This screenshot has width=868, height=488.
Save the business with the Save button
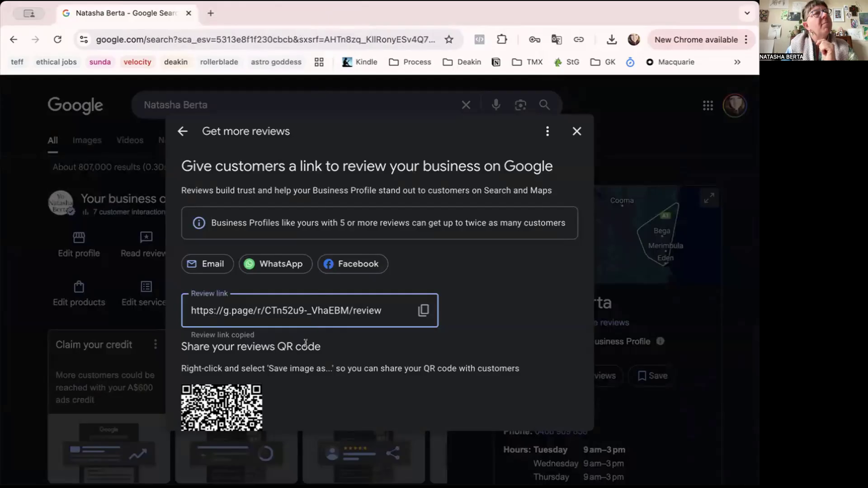[x=652, y=376]
